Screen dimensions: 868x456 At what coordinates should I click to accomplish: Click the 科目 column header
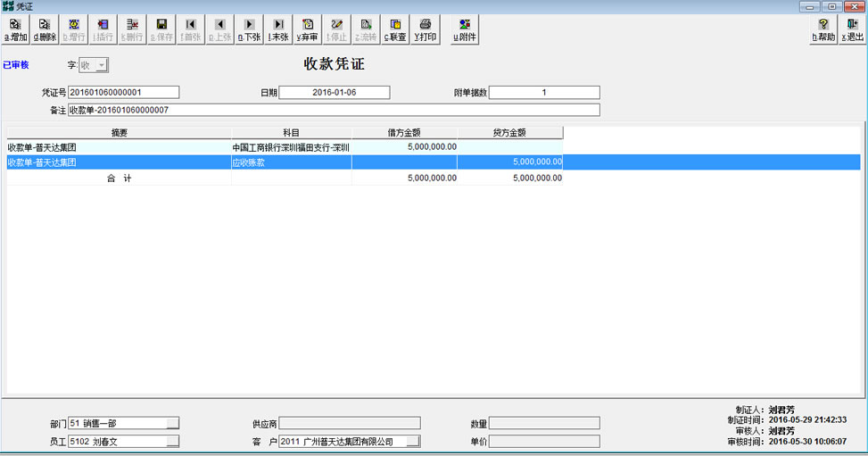291,132
